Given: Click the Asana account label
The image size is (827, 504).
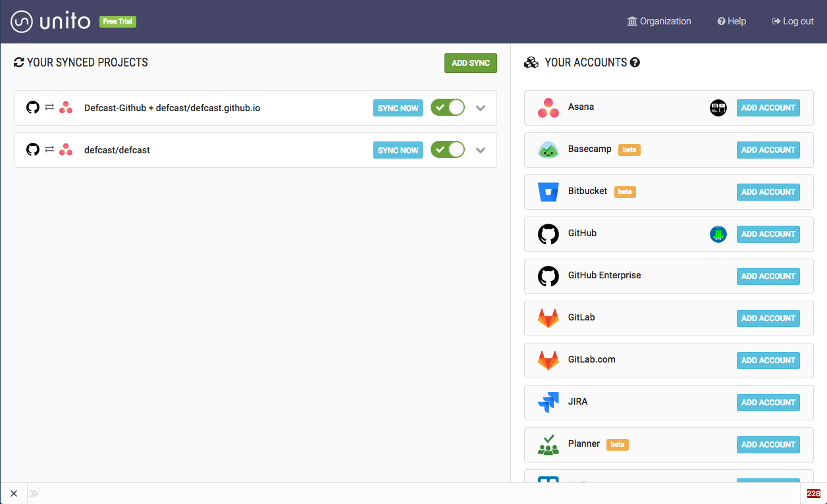Looking at the screenshot, I should click(581, 107).
